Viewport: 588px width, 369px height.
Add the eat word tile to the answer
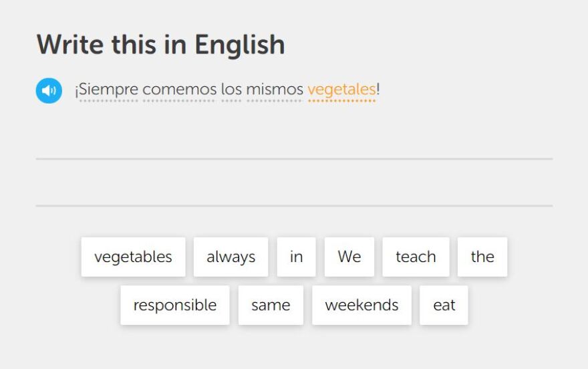pos(444,305)
